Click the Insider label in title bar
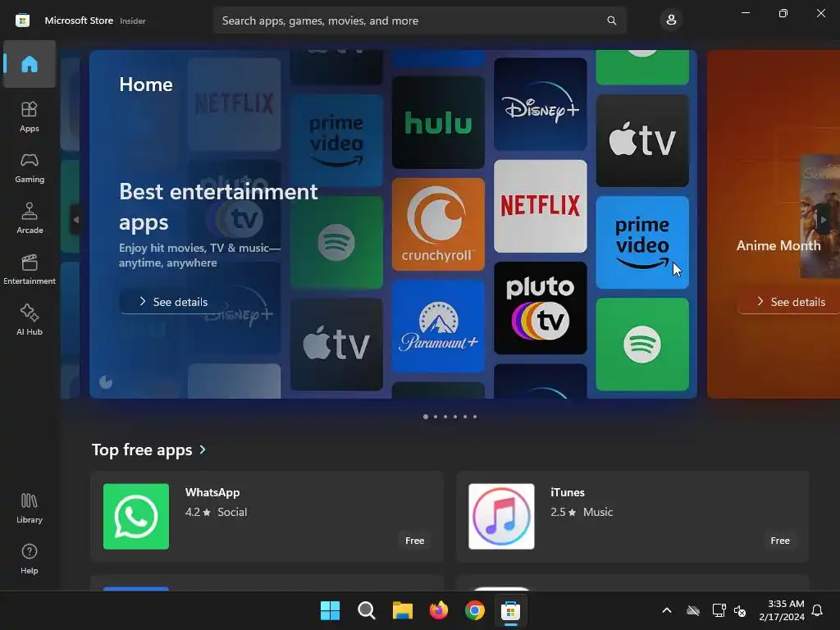The width and height of the screenshot is (840, 630). (x=132, y=21)
